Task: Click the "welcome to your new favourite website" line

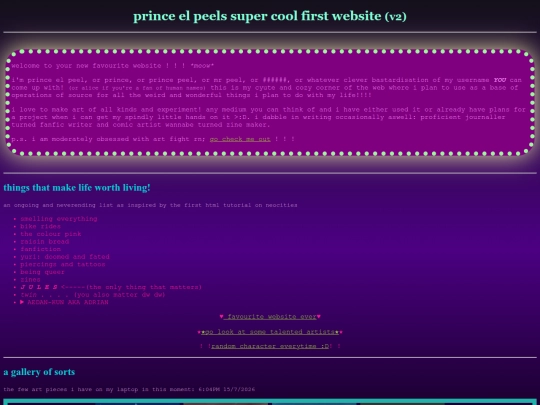Action: tap(113, 65)
